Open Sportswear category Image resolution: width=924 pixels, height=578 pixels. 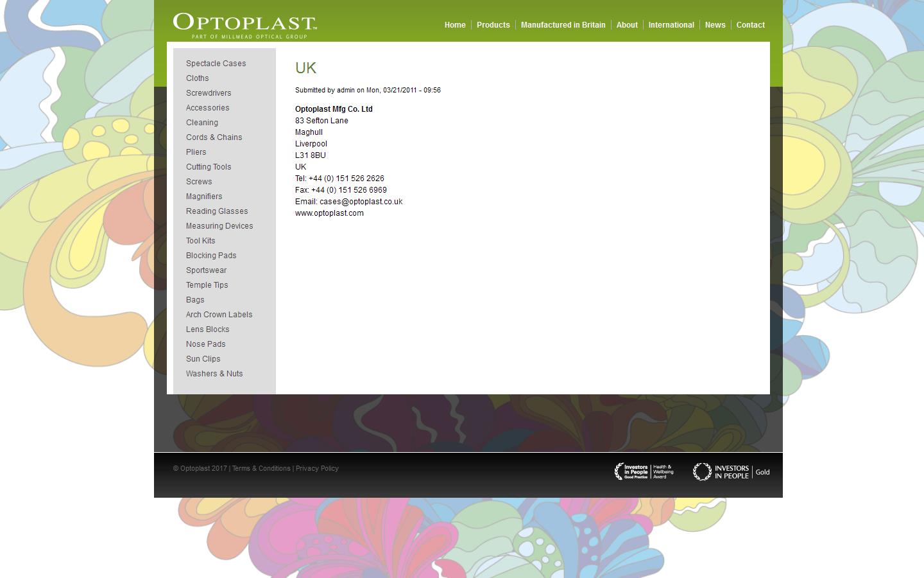pyautogui.click(x=207, y=270)
